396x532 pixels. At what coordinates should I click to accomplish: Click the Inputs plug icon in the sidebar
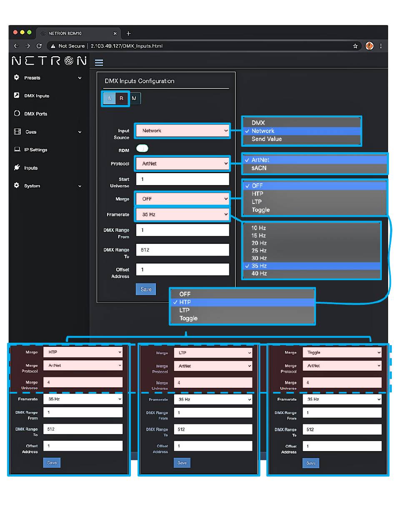[17, 168]
